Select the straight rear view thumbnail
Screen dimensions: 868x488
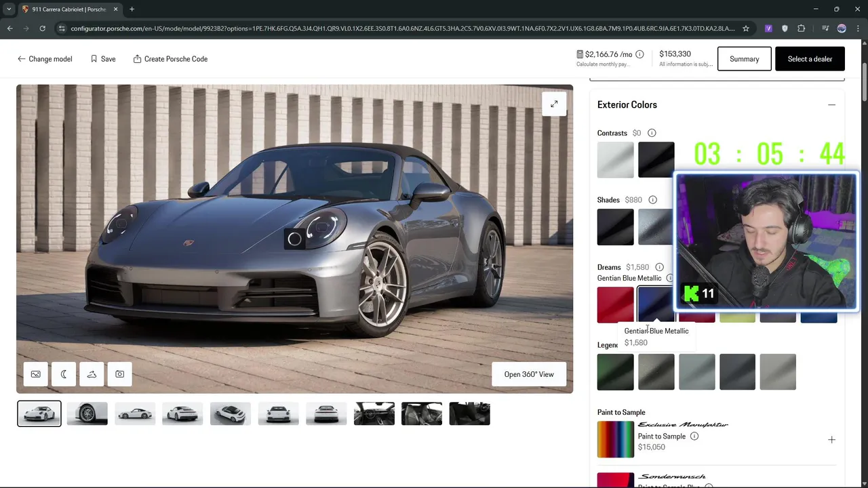[x=278, y=414]
